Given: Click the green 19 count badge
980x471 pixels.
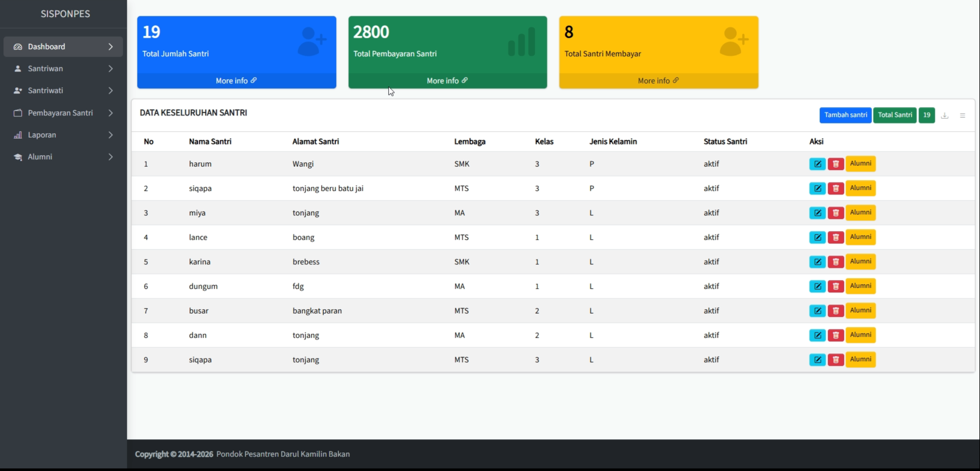Looking at the screenshot, I should [x=926, y=115].
